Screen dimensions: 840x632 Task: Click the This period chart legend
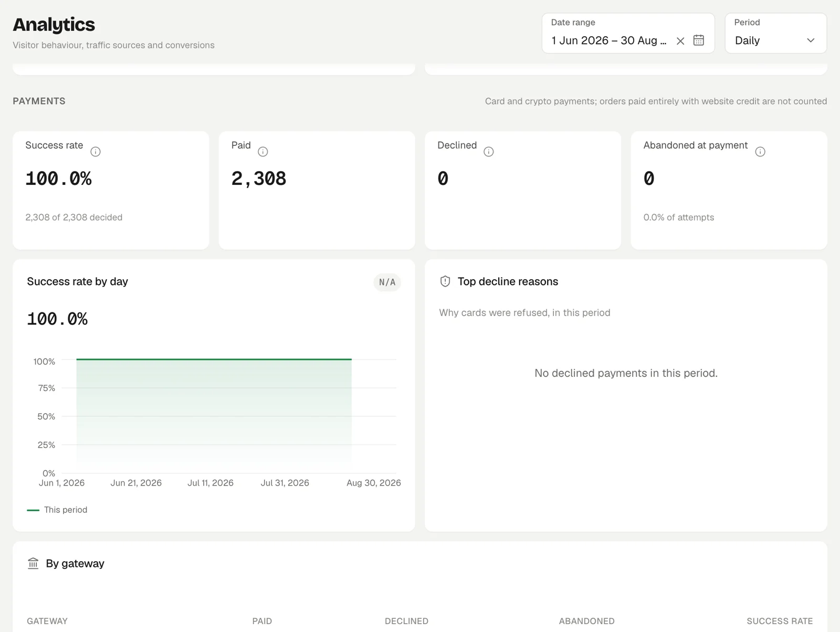coord(57,510)
